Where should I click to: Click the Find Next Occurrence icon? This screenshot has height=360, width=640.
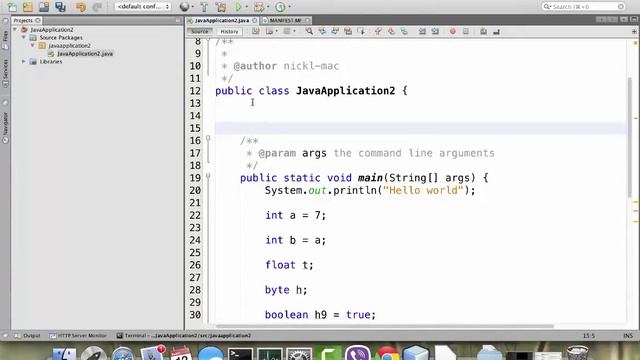tap(335, 31)
